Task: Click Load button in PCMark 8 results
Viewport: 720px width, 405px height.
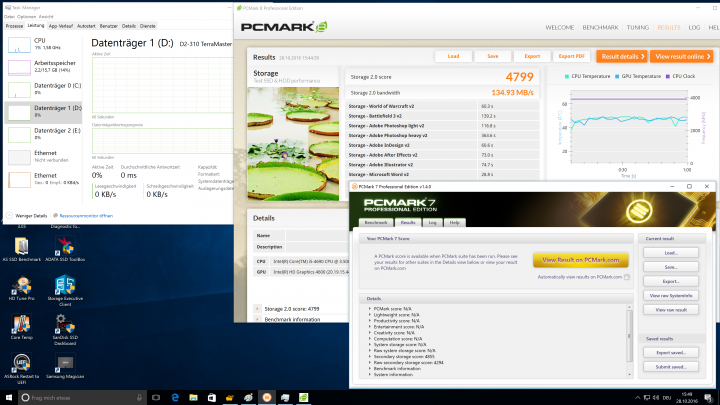Action: pyautogui.click(x=453, y=56)
